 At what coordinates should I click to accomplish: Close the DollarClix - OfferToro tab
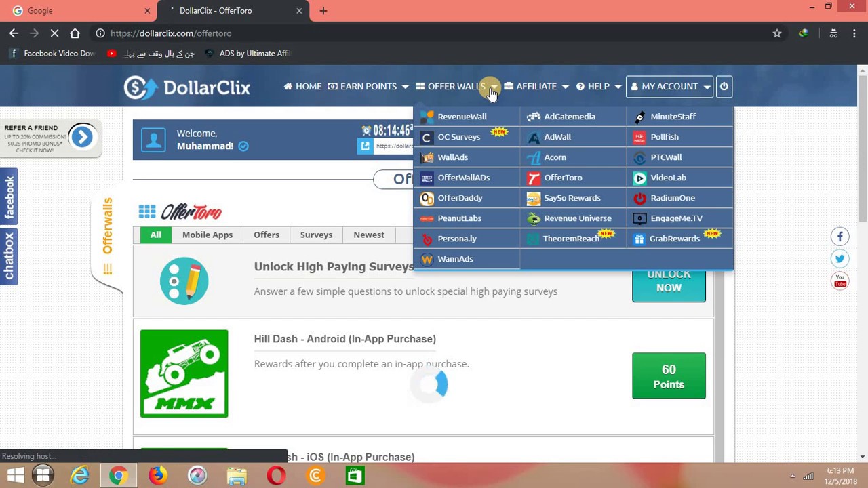[x=299, y=11]
